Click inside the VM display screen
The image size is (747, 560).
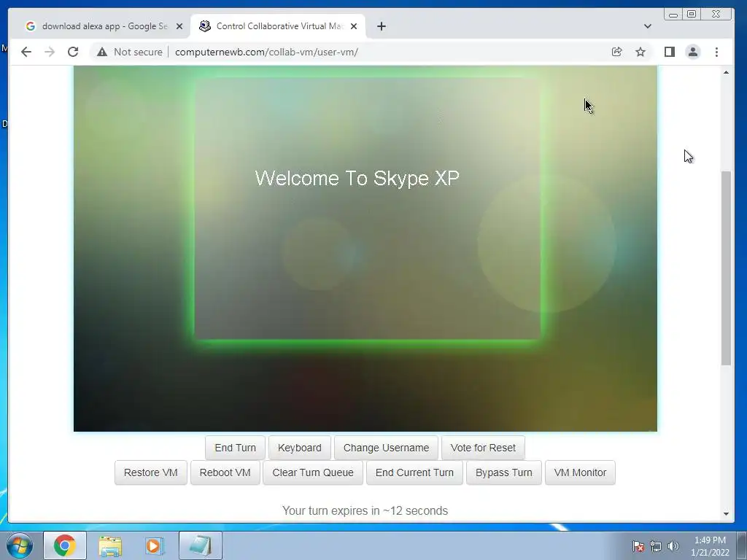click(365, 249)
